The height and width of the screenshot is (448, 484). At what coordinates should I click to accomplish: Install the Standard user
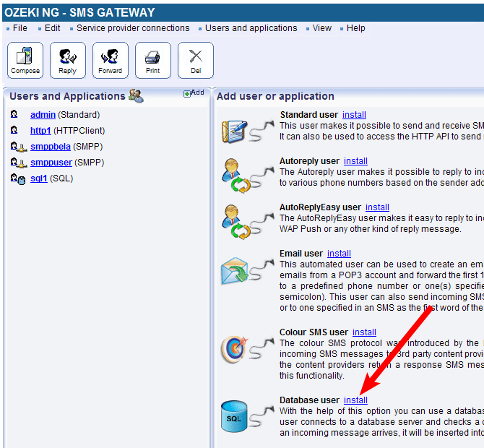[x=354, y=115]
